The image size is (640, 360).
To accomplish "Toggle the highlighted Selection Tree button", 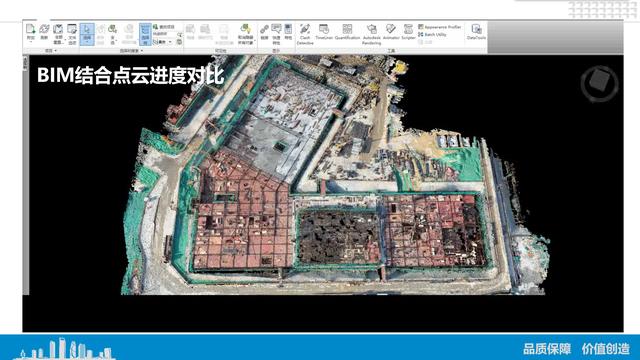I will tap(145, 34).
